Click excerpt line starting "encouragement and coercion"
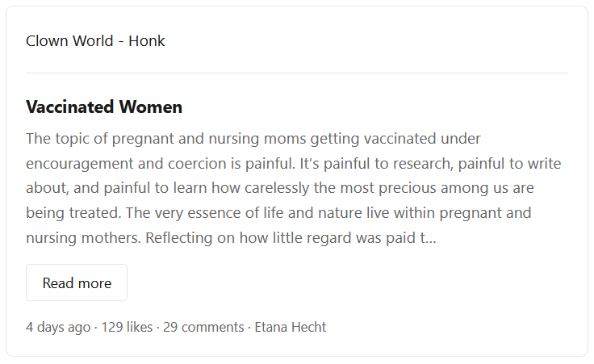The width and height of the screenshot is (594, 364). pyautogui.click(x=293, y=163)
